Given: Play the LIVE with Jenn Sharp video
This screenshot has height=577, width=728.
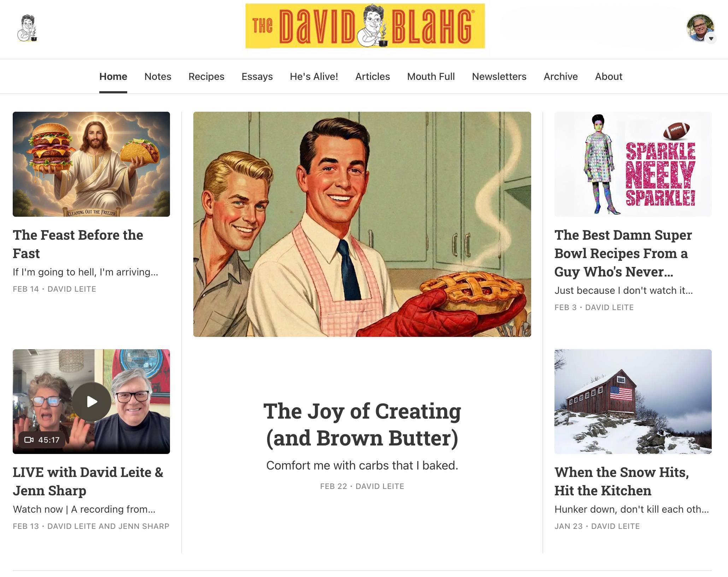Looking at the screenshot, I should (x=92, y=402).
